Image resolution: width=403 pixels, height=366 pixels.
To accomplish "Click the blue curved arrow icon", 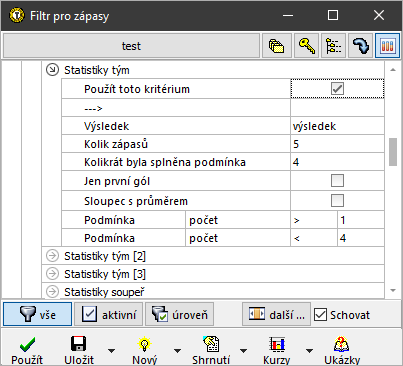I will pos(360,46).
